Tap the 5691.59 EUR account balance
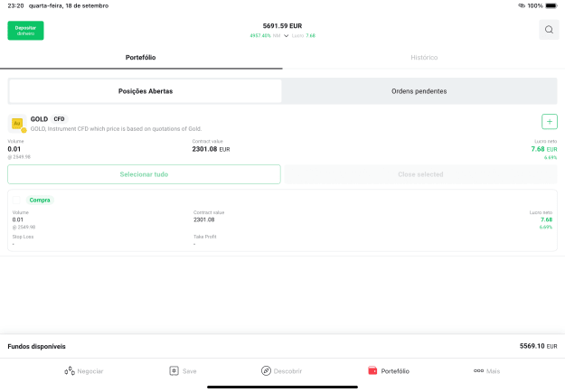The image size is (565, 392). (282, 26)
